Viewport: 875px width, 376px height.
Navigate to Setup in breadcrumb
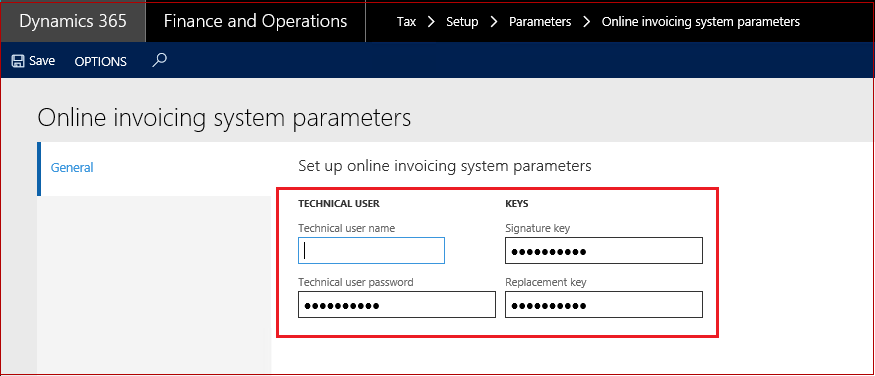coord(462,22)
